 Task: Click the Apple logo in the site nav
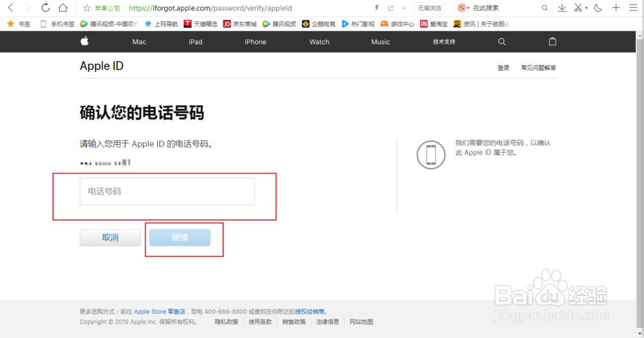point(84,41)
